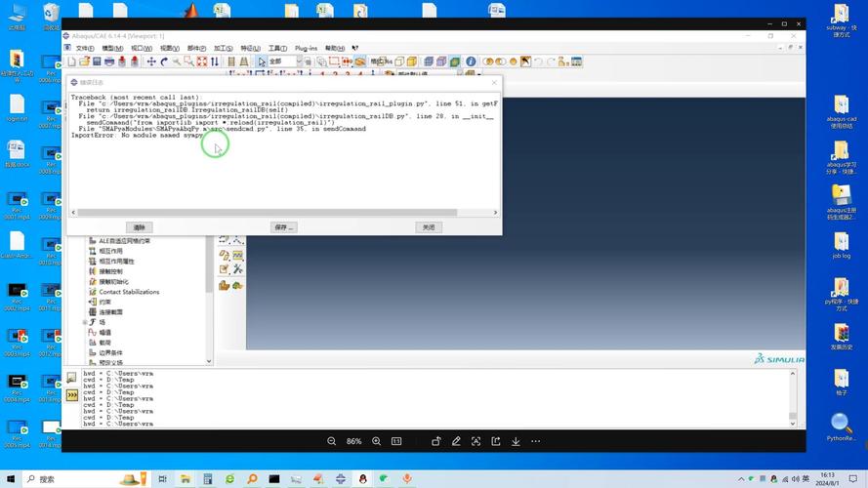Click message area scroll up arrow
This screenshot has width=868, height=488.
(x=793, y=374)
